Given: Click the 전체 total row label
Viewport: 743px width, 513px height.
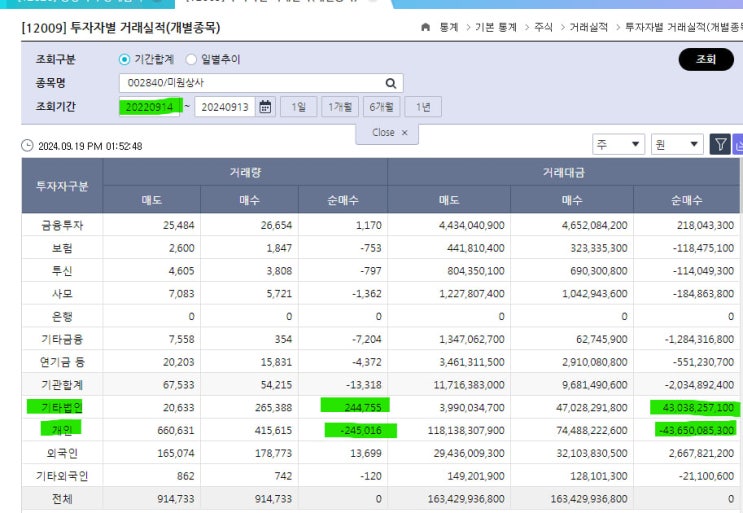Looking at the screenshot, I should [62, 499].
